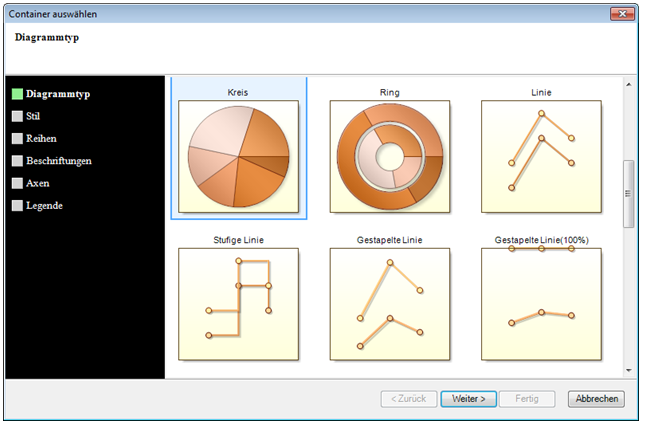Pick the Linie chart thumbnail

(541, 155)
